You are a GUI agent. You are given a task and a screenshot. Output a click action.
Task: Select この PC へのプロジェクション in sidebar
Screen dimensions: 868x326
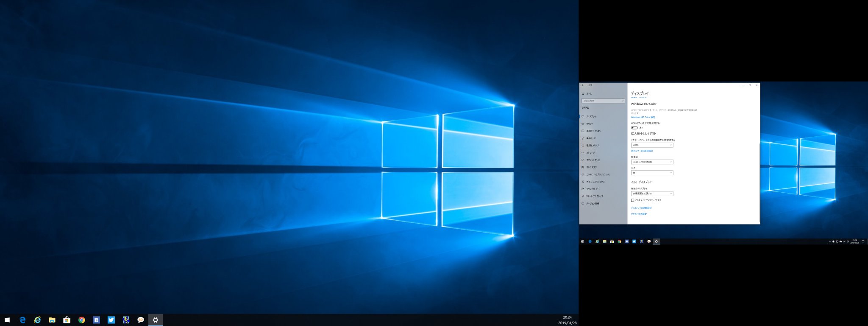point(603,174)
